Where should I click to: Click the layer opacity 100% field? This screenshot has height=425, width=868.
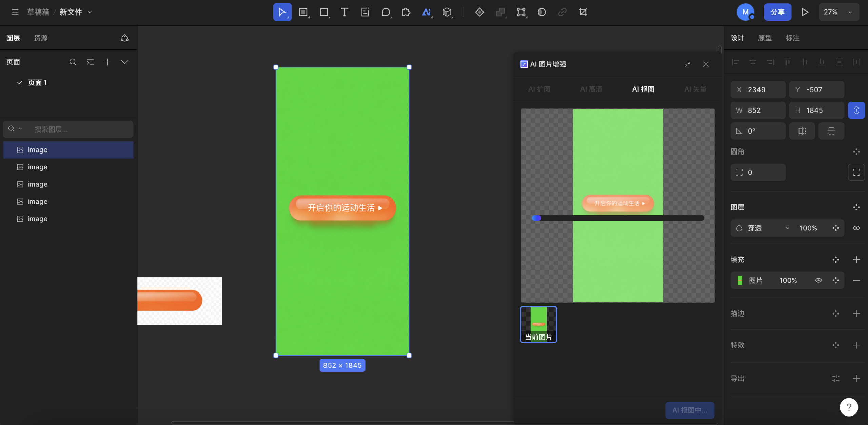[808, 228]
